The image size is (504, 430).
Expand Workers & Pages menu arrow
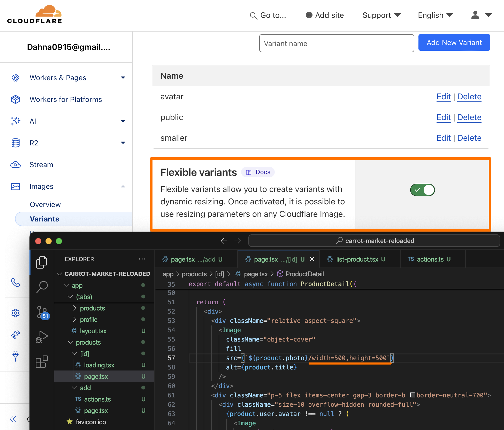pos(123,78)
